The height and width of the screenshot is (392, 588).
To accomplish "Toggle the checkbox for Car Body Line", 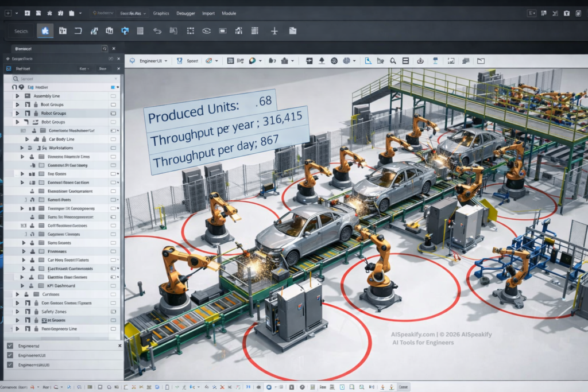I will 113,139.
